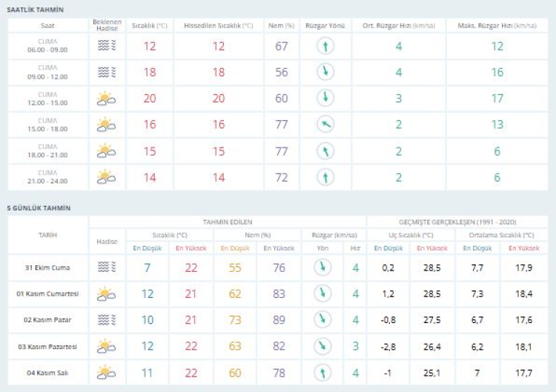Click the fog icon for Cuma 06.00 - 09.00
The width and height of the screenshot is (556, 392).
[107, 47]
